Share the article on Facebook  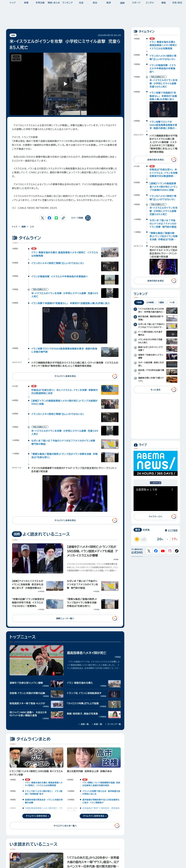tap(49, 218)
